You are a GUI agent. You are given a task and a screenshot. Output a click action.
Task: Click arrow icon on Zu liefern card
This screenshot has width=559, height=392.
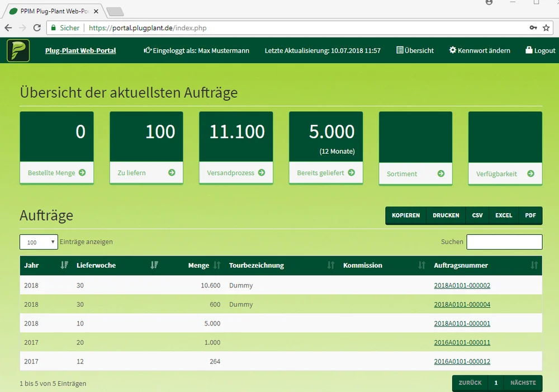coord(172,173)
